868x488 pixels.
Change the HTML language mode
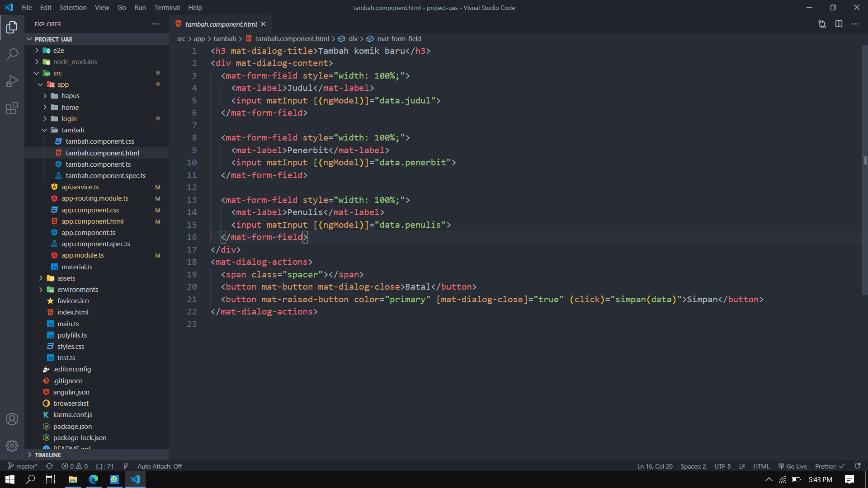pos(761,466)
